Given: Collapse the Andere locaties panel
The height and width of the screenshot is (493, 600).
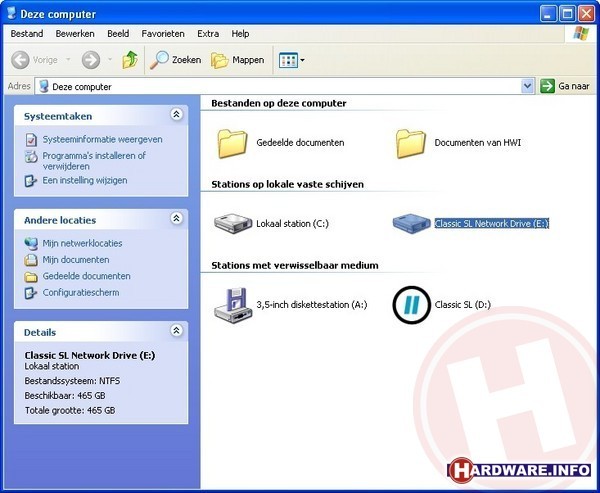Looking at the screenshot, I should (176, 218).
